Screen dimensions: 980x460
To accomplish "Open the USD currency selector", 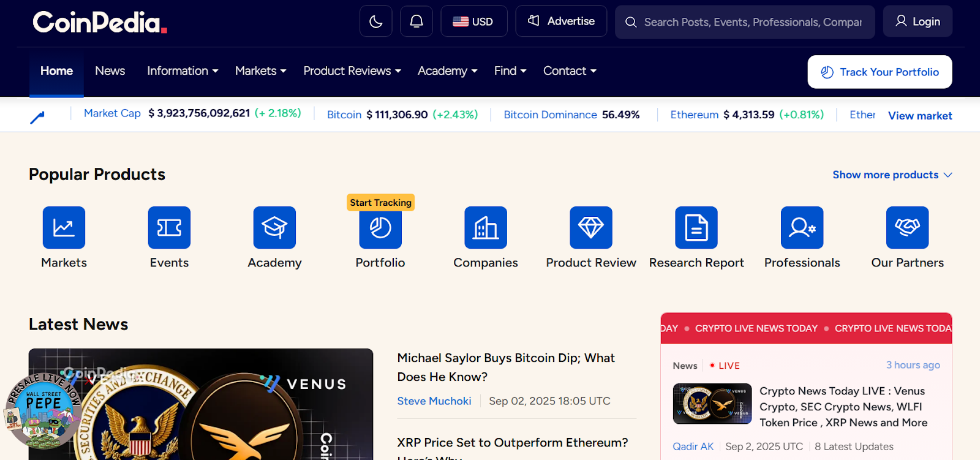I will coord(474,21).
